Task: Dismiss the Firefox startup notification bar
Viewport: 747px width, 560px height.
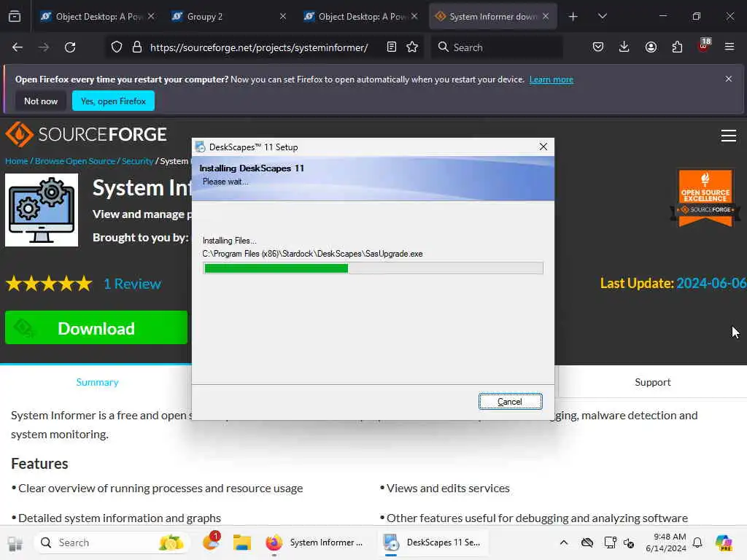Action: coord(729,79)
